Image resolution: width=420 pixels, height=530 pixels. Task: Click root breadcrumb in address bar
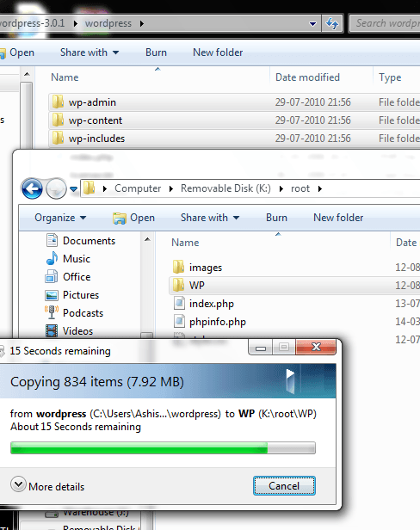pyautogui.click(x=300, y=188)
